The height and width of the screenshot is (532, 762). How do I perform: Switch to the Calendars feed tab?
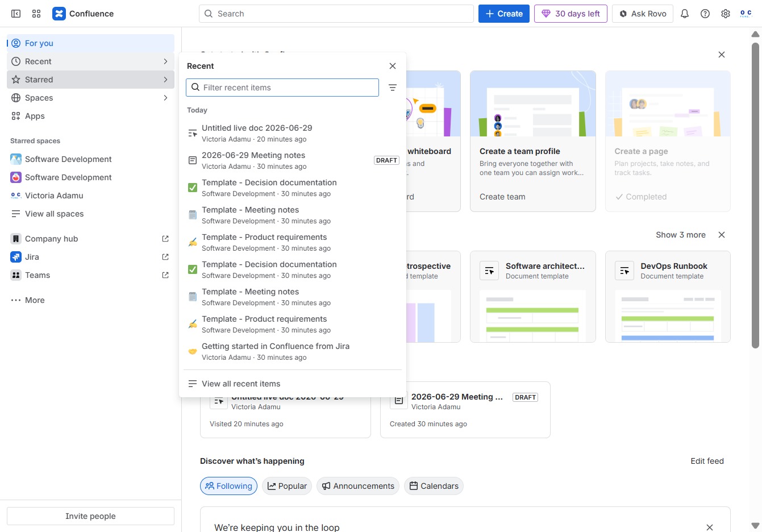(x=434, y=486)
